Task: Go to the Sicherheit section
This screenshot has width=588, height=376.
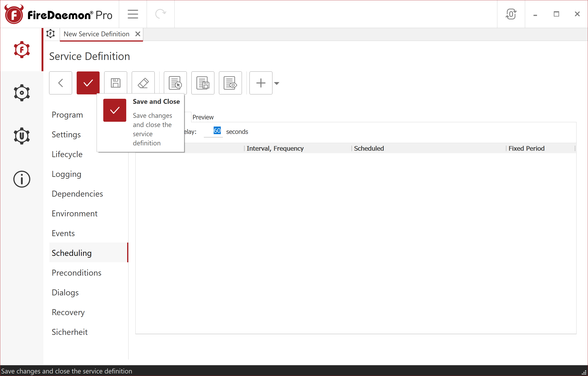Action: coord(70,332)
